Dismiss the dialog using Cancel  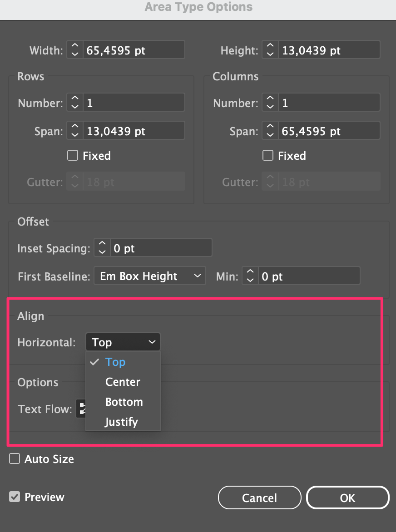(259, 498)
